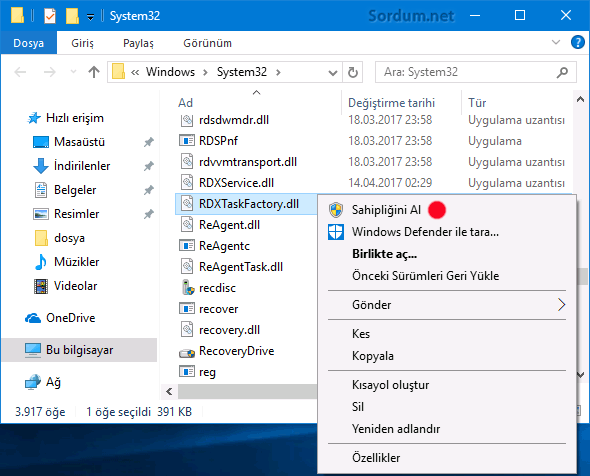Select the recover application file
Viewport: 590px width, 476px height.
tap(218, 309)
